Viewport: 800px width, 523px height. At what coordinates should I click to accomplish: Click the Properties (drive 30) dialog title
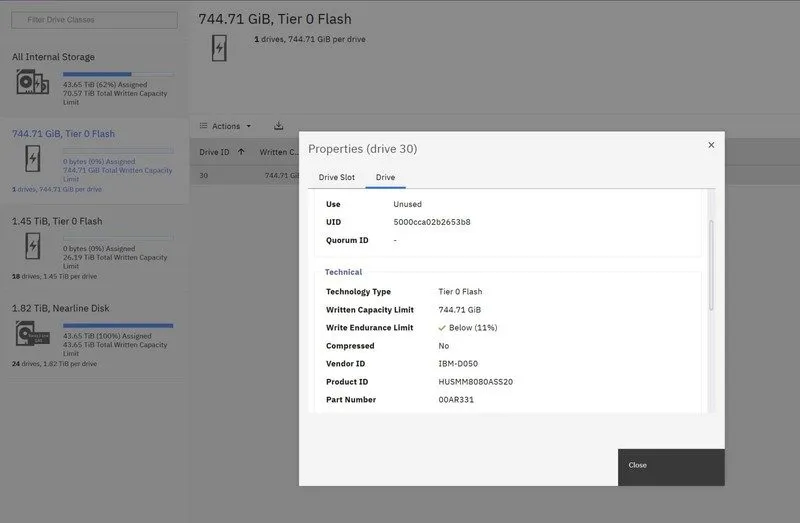(x=363, y=149)
